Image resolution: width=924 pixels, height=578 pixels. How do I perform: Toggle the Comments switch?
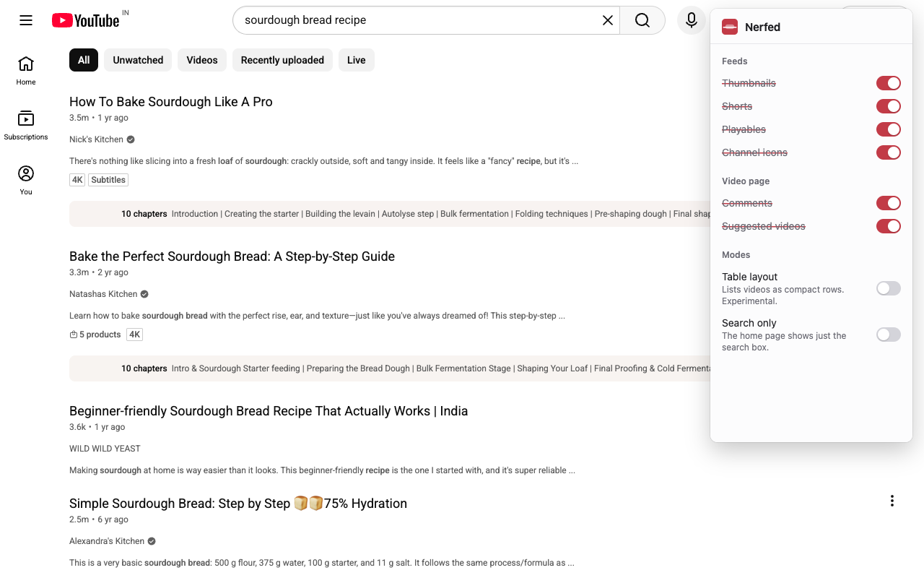tap(889, 203)
